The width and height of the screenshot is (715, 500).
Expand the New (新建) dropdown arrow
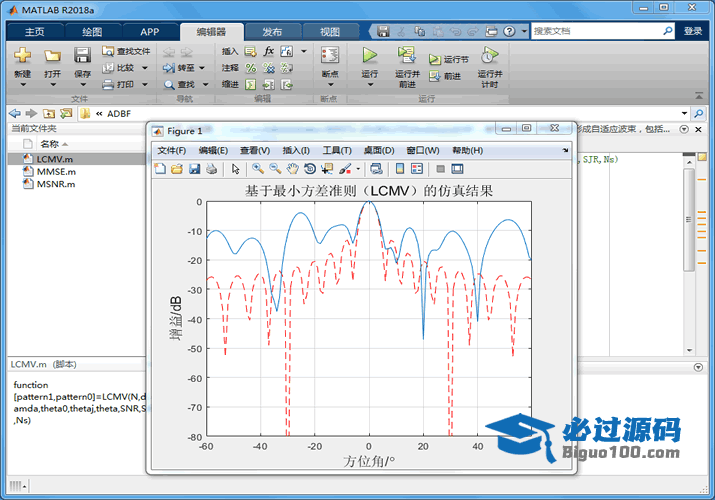click(22, 85)
